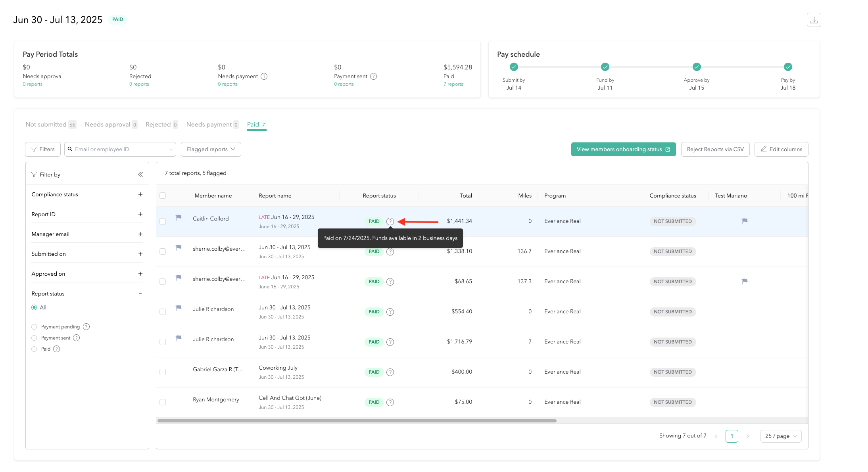Click help icon beside Payment pending filter
The image size is (868, 472).
(x=86, y=327)
